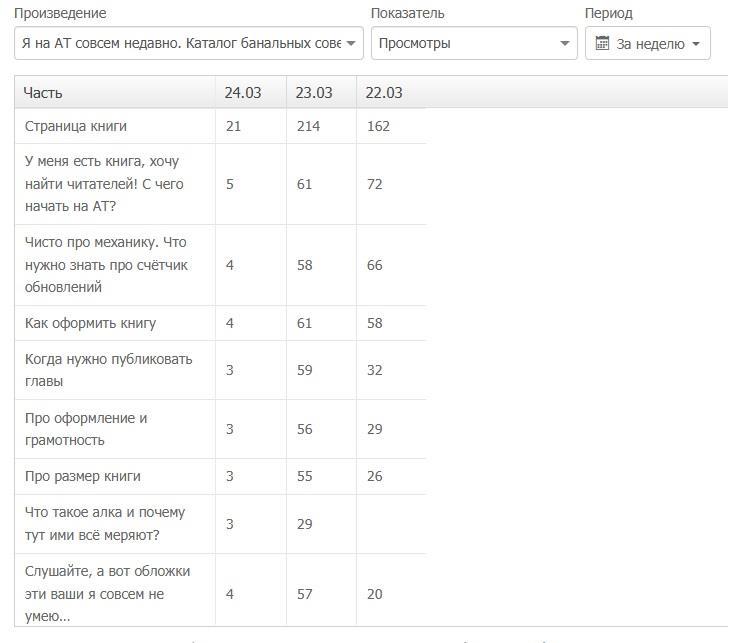Expand the Показатель Просмотры dropdown
This screenshot has width=742, height=643.
pos(473,44)
